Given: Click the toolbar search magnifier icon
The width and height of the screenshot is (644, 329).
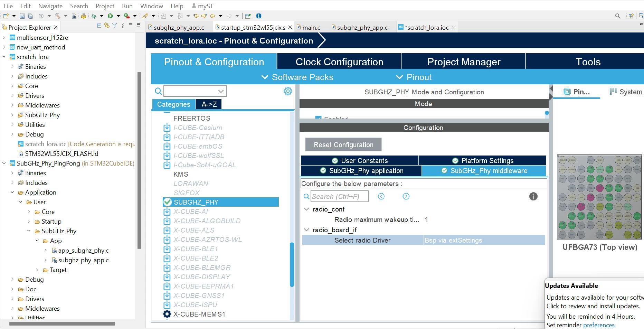Looking at the screenshot, I should (x=618, y=16).
